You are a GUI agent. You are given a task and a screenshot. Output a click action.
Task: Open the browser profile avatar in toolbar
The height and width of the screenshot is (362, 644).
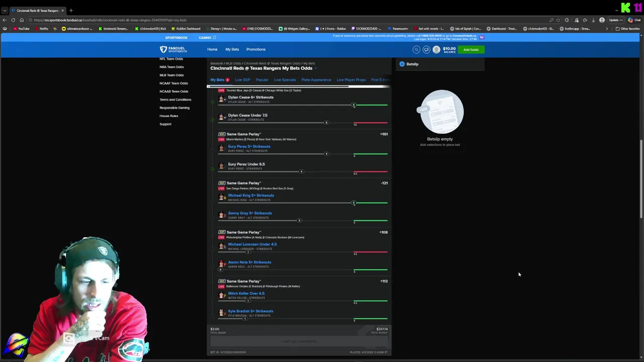point(602,20)
